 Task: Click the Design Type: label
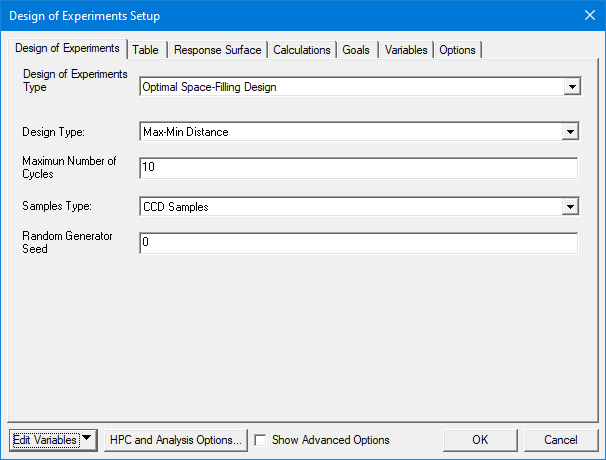point(53,132)
